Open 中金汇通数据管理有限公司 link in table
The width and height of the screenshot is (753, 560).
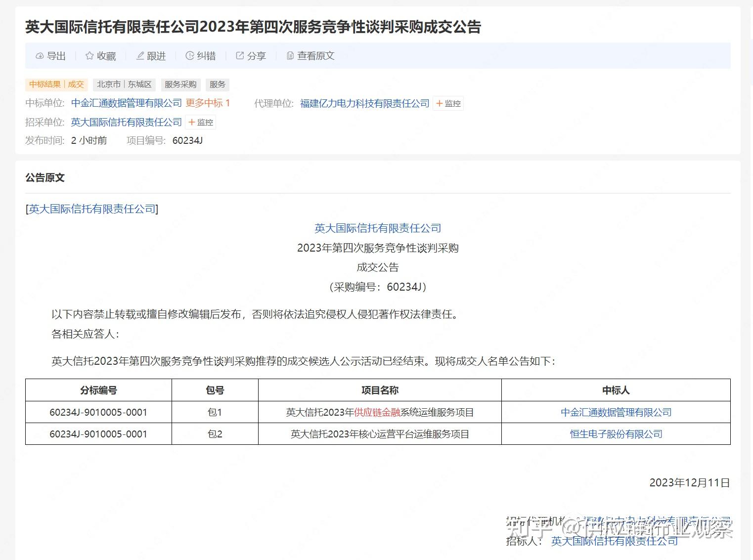click(616, 412)
